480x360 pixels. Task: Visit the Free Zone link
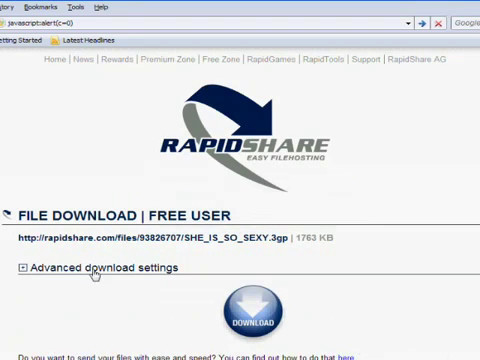(x=221, y=59)
